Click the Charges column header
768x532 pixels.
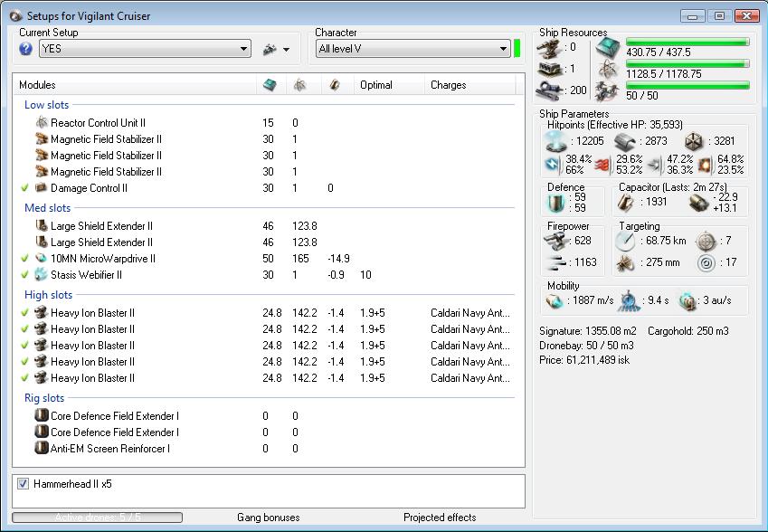pos(449,85)
